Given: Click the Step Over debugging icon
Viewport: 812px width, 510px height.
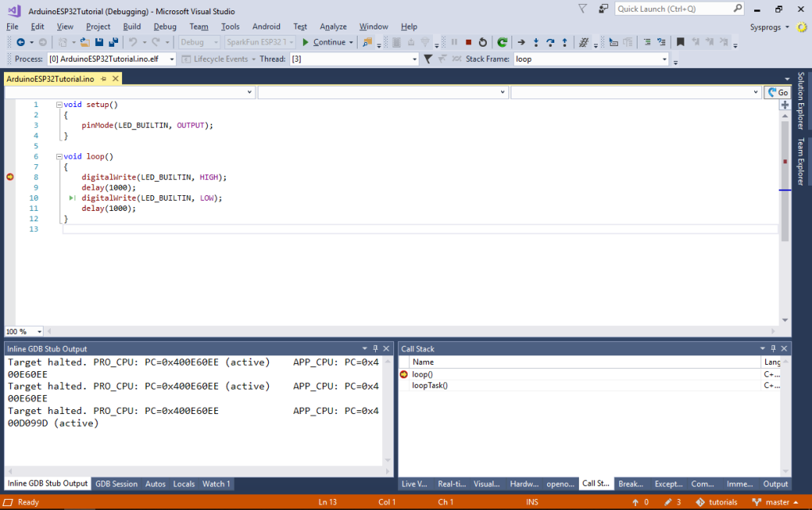Looking at the screenshot, I should pyautogui.click(x=550, y=41).
